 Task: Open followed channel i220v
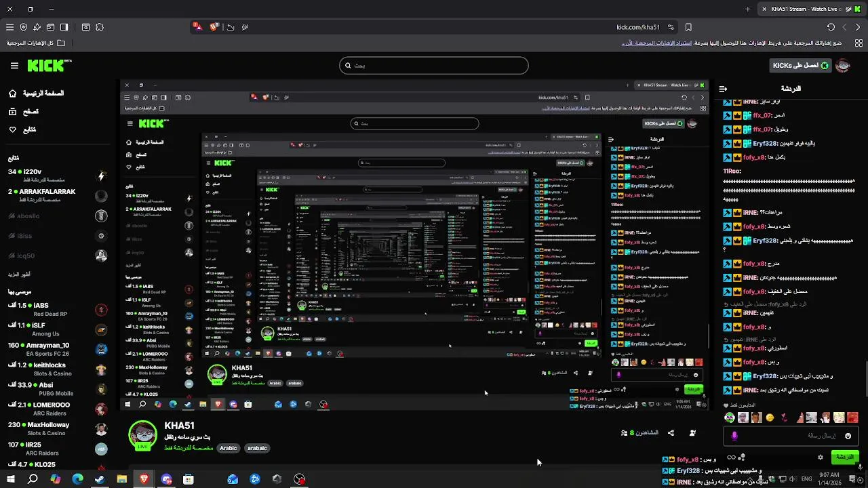coord(58,176)
